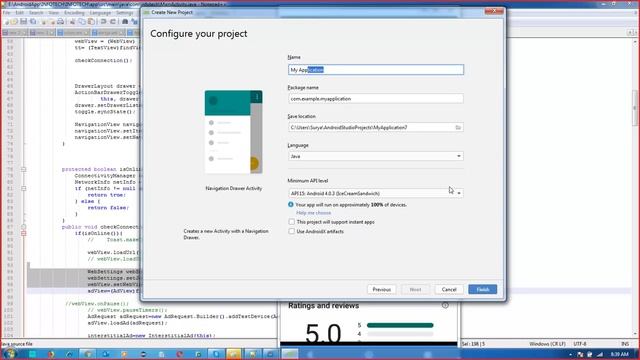640x360 pixels.
Task: Open the Language dropdown showing Java
Action: 376,156
